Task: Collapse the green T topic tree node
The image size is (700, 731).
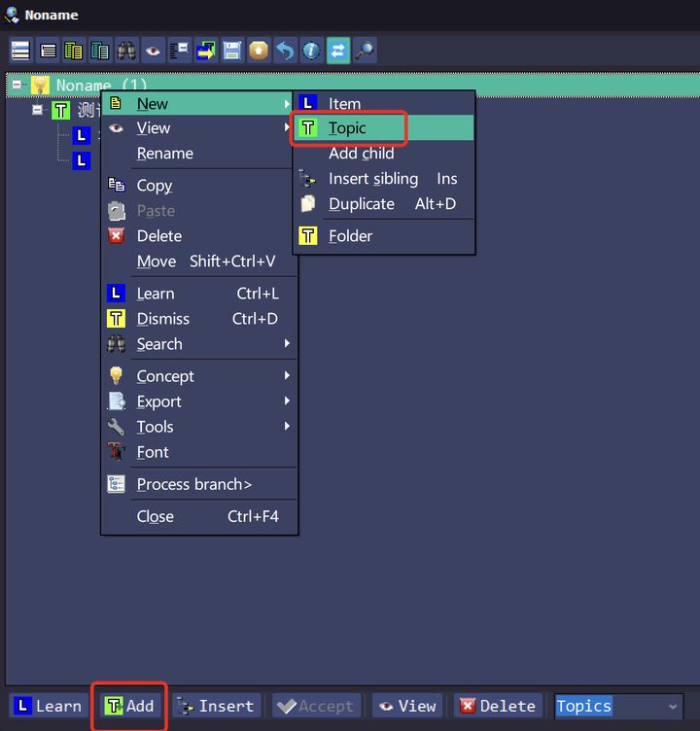Action: pyautogui.click(x=37, y=110)
